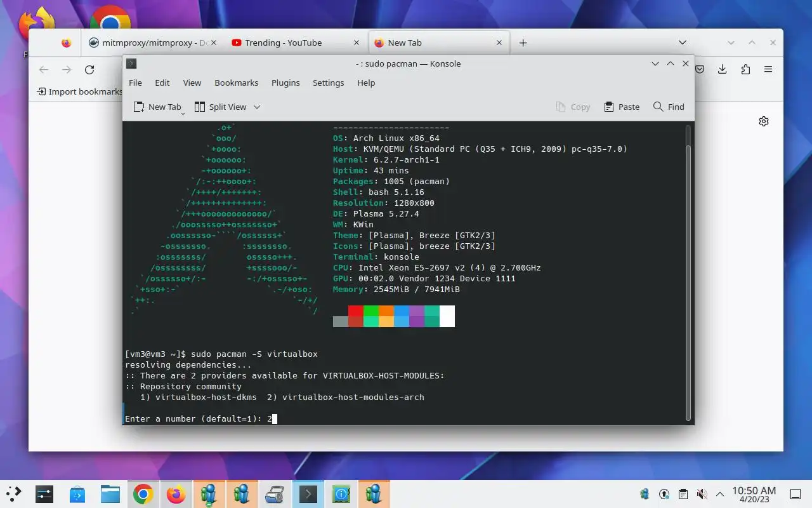812x508 pixels.
Task: Open the Plugins menu in Konsole
Action: (x=285, y=83)
